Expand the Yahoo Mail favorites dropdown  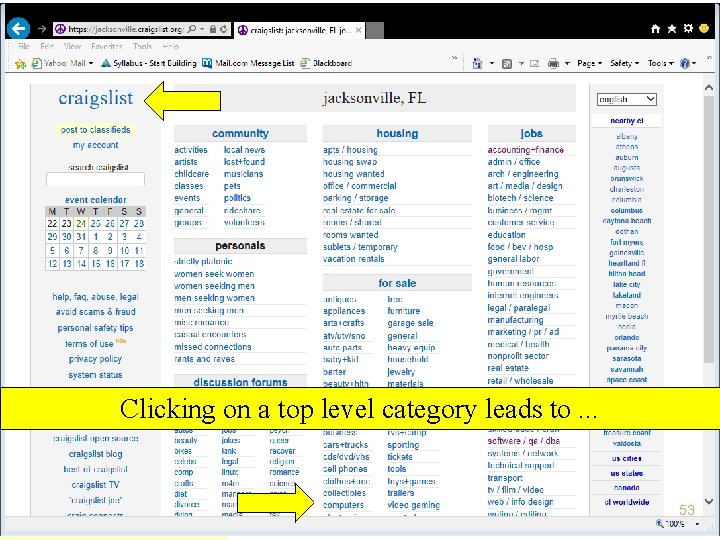(91, 63)
